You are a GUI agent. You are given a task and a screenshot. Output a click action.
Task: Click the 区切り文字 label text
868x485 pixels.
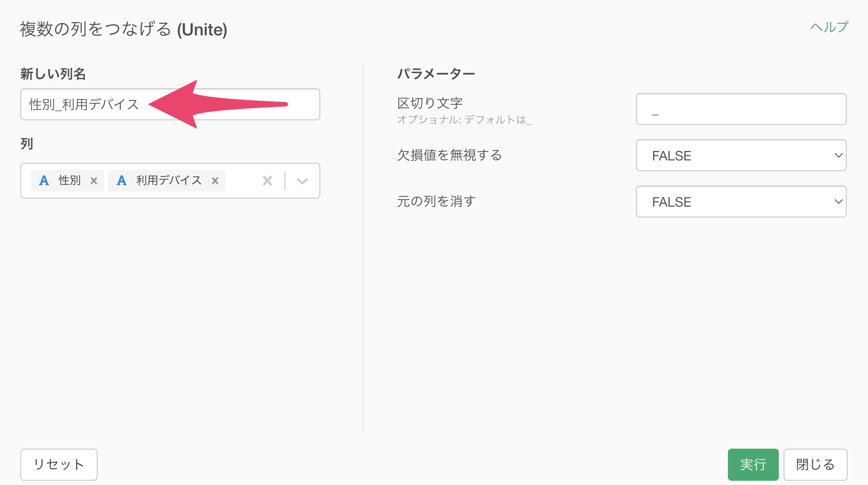pyautogui.click(x=430, y=103)
